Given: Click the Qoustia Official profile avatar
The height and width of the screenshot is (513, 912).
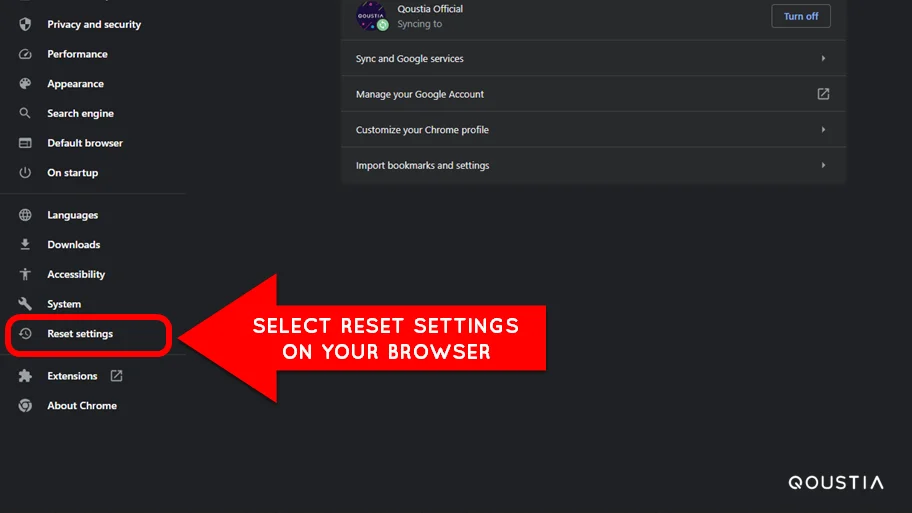Looking at the screenshot, I should pyautogui.click(x=371, y=16).
